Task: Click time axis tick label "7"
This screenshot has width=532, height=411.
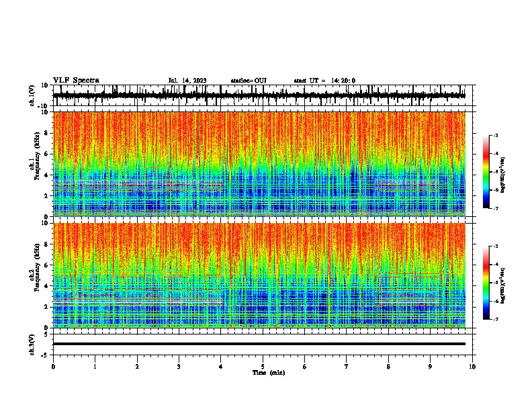Action: (x=347, y=367)
